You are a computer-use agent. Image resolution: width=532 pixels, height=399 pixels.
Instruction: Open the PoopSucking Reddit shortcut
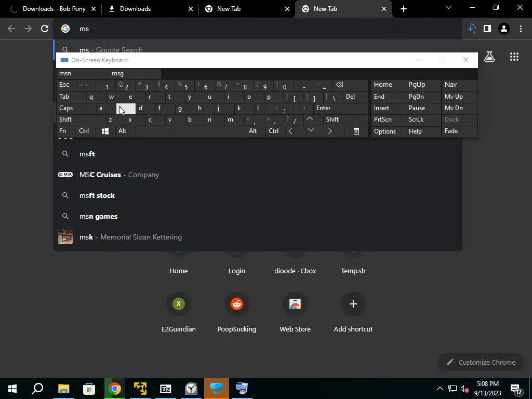coord(237,312)
